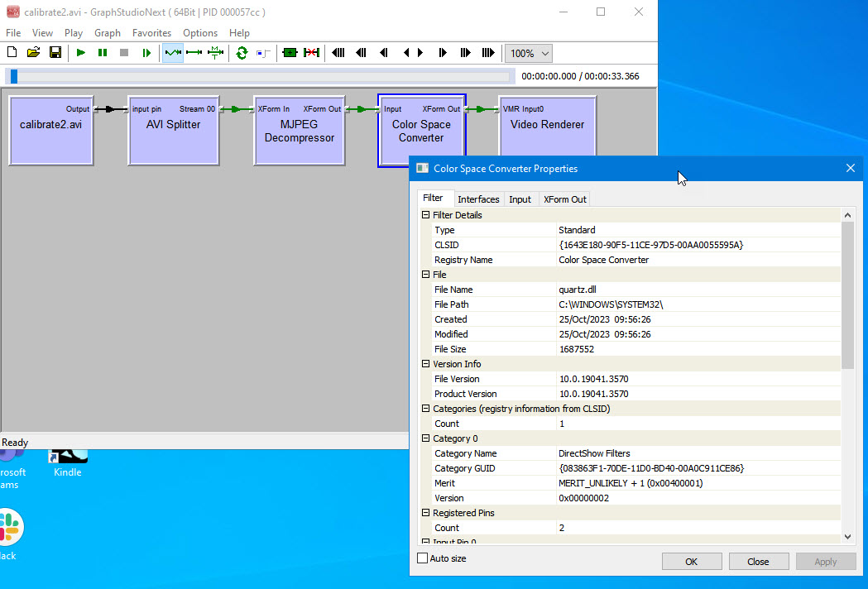Collapse the Filter Details section
The height and width of the screenshot is (589, 868).
pos(425,215)
